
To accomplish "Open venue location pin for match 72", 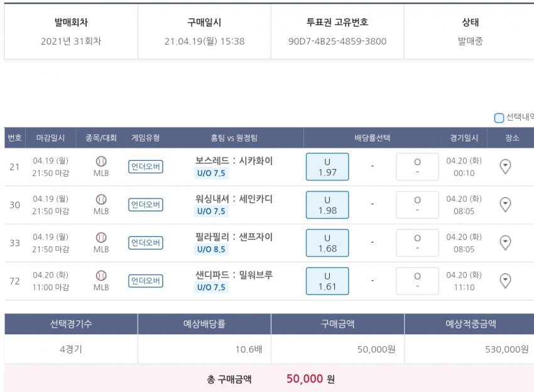I will pyautogui.click(x=505, y=281).
